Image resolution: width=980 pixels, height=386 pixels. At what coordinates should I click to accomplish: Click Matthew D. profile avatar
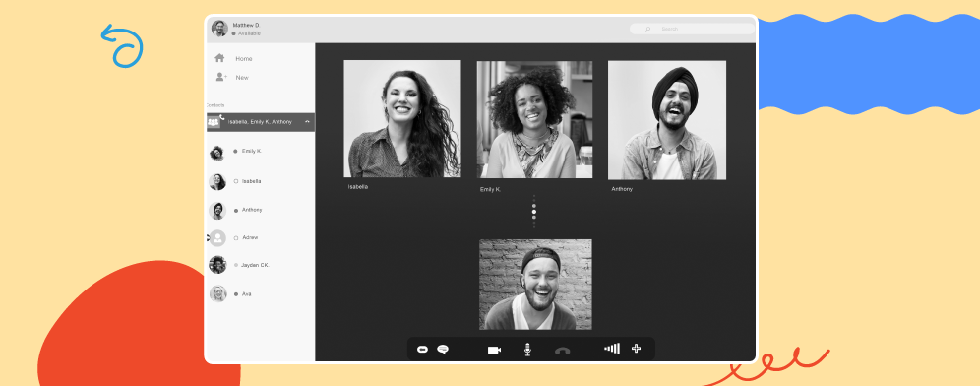click(x=219, y=29)
